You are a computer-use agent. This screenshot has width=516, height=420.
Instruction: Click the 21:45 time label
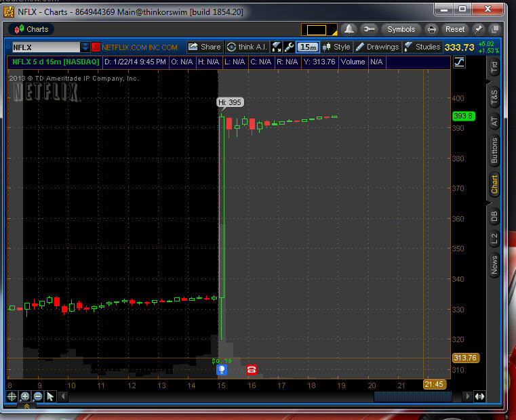[434, 385]
